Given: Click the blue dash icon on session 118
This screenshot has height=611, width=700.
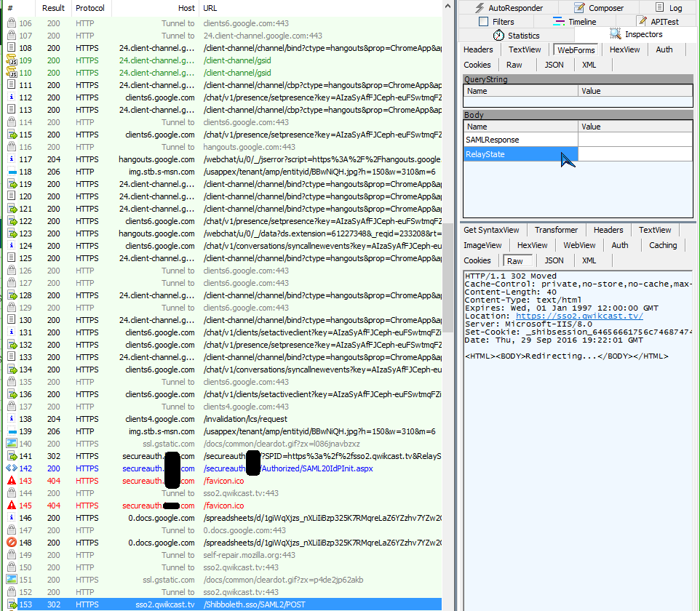Looking at the screenshot, I should click(x=12, y=172).
